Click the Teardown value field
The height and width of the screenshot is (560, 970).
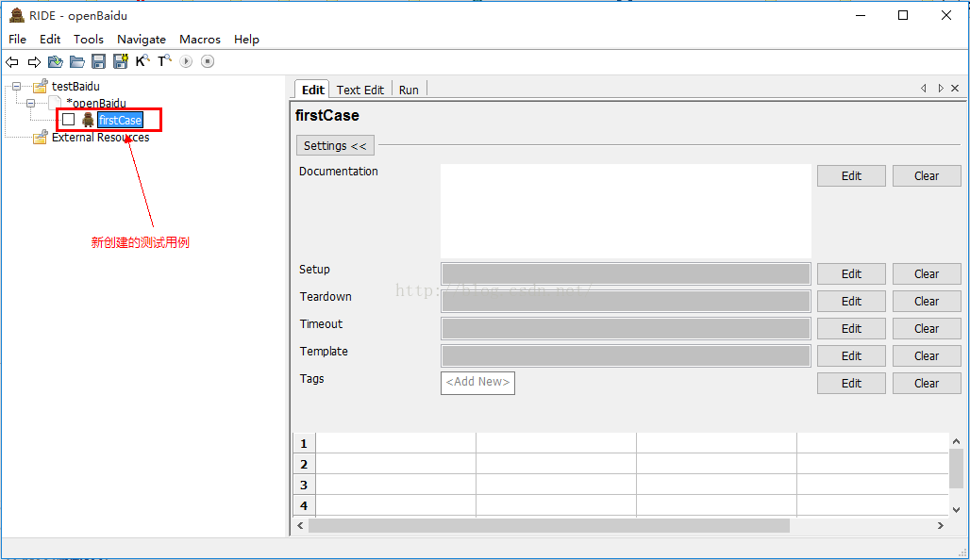pos(626,301)
